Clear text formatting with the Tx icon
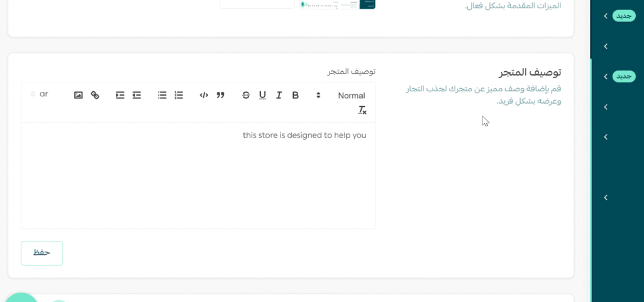The width and height of the screenshot is (644, 302). tap(362, 110)
